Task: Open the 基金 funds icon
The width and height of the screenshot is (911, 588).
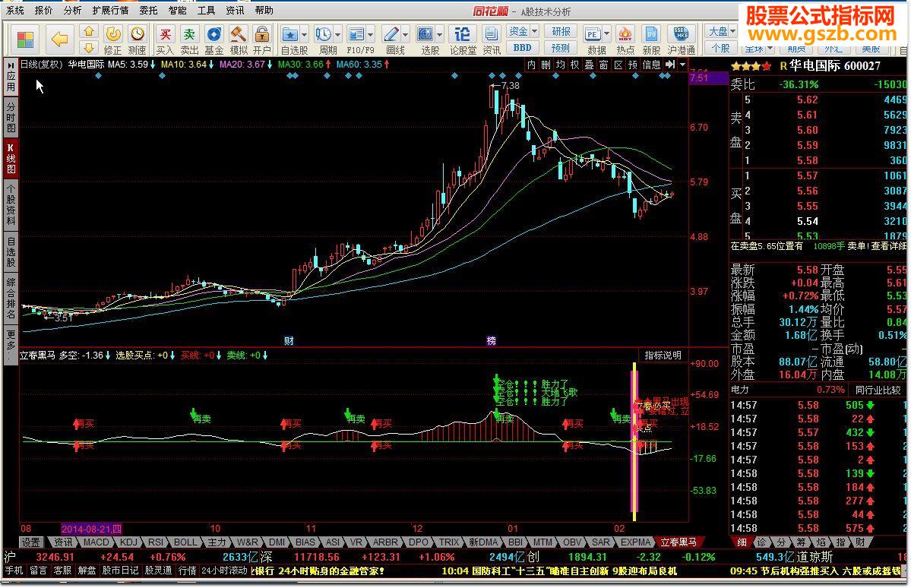Action: coord(214,40)
